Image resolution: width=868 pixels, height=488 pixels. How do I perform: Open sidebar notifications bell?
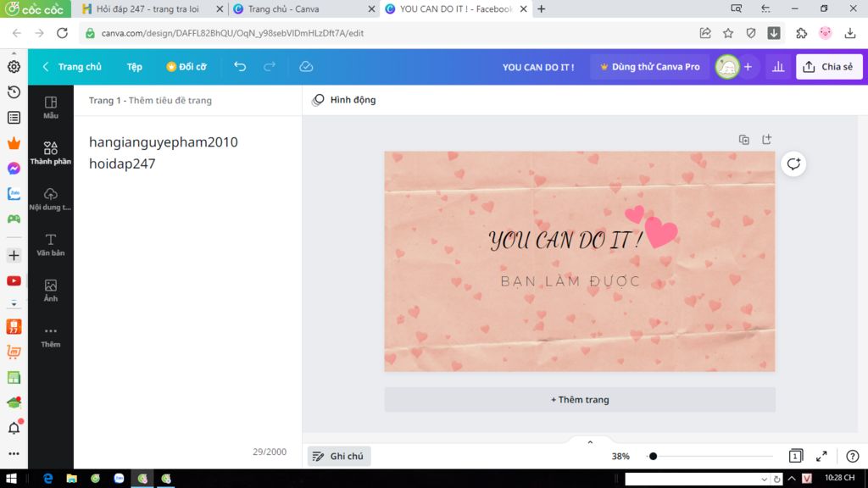tap(14, 428)
